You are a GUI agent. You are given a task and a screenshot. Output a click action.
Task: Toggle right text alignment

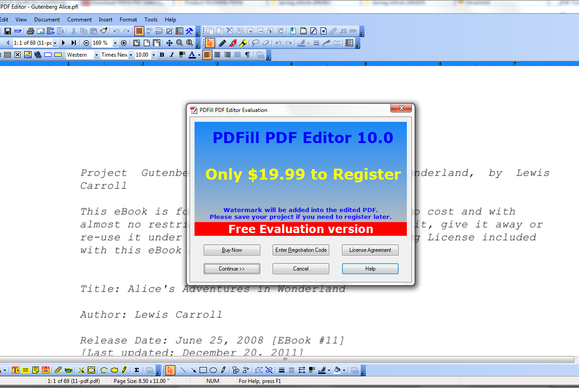(227, 55)
